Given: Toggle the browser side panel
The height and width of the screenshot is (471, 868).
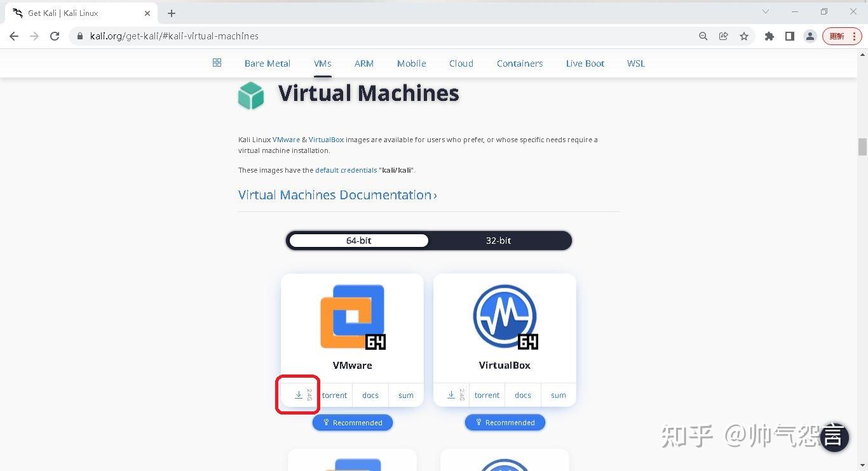Looking at the screenshot, I should pos(789,36).
